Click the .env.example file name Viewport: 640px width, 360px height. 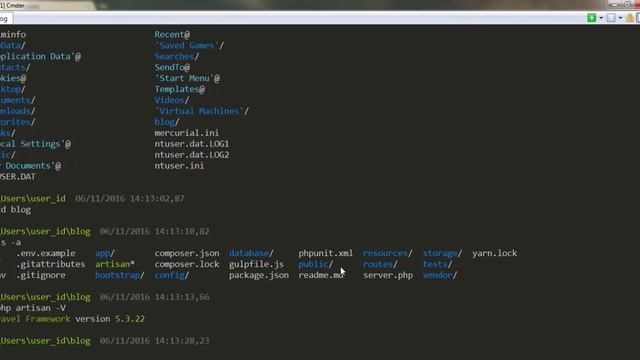pos(46,253)
